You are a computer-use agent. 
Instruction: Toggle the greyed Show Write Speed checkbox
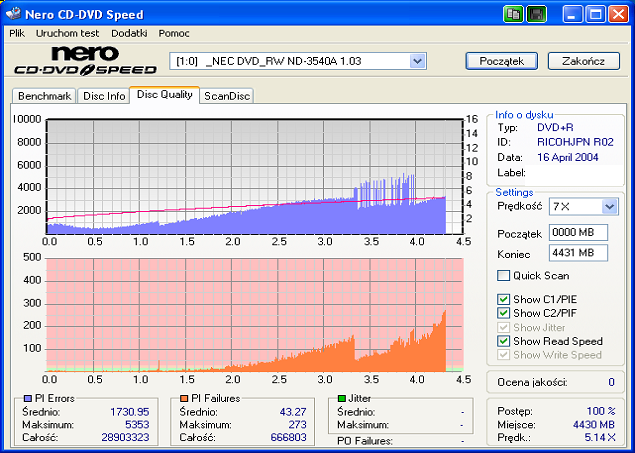click(503, 355)
